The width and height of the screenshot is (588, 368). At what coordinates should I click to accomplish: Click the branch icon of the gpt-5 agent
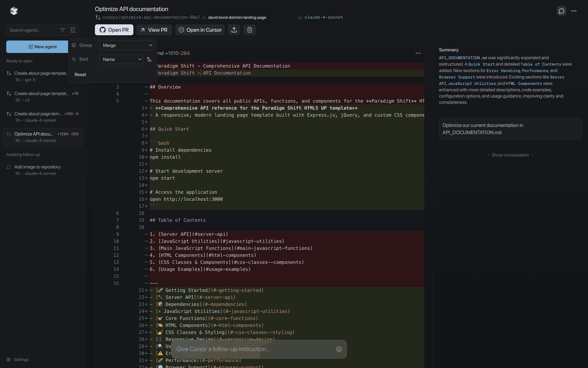pos(9,73)
